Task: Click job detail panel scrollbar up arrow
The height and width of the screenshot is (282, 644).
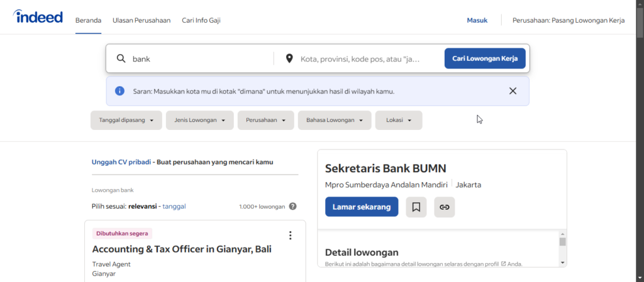Action: point(563,234)
